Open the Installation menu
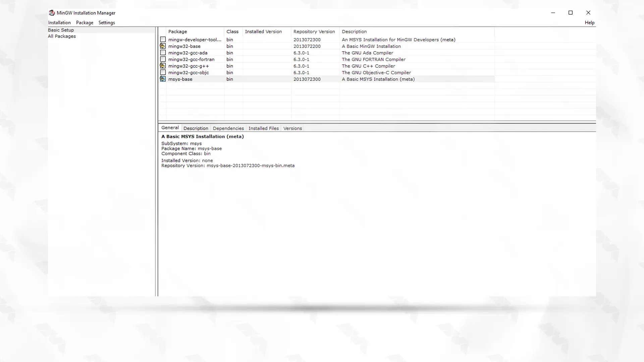Image resolution: width=644 pixels, height=362 pixels. (x=59, y=22)
